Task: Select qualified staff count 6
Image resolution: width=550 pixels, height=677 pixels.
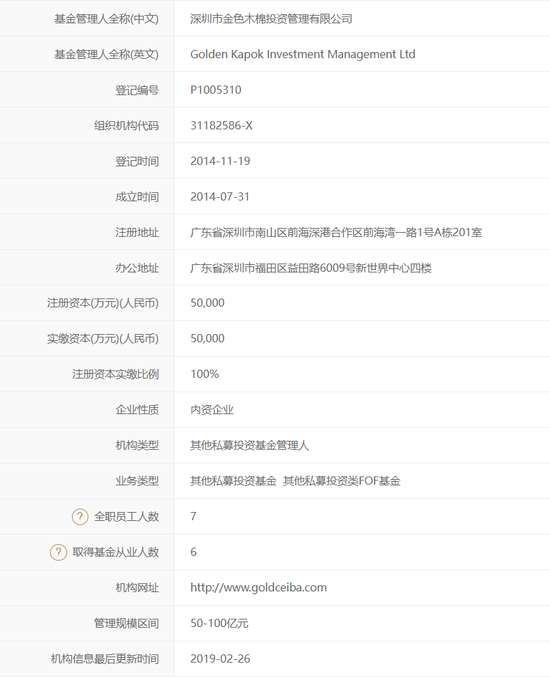Action: (x=193, y=552)
